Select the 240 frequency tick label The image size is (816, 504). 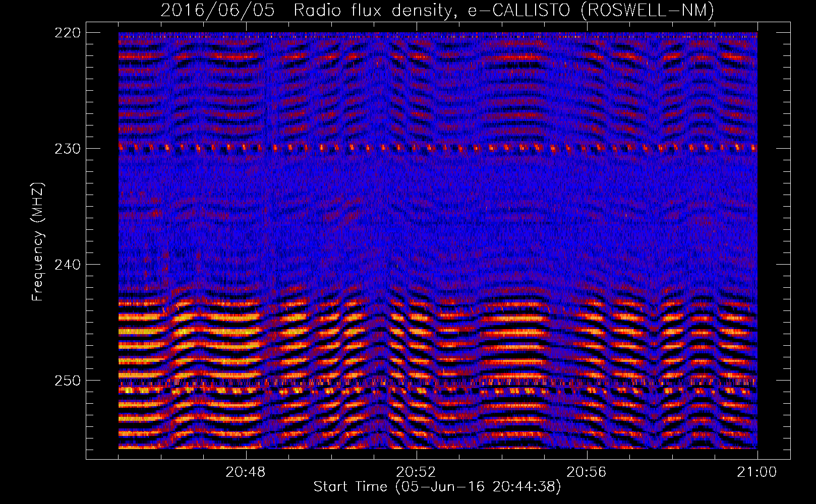67,265
